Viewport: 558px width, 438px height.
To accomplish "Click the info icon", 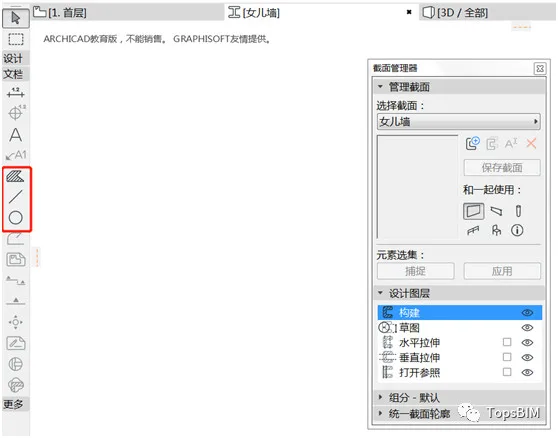I will [x=517, y=231].
